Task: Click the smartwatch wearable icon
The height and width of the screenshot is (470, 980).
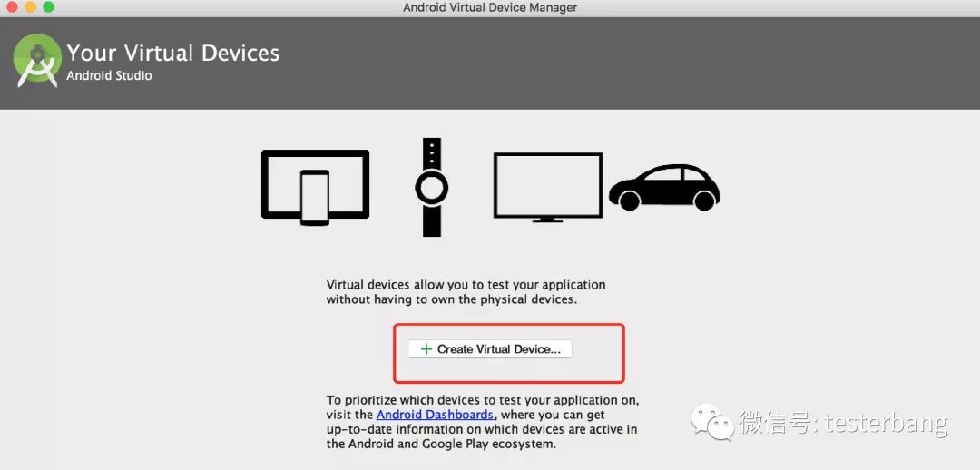Action: point(431,188)
